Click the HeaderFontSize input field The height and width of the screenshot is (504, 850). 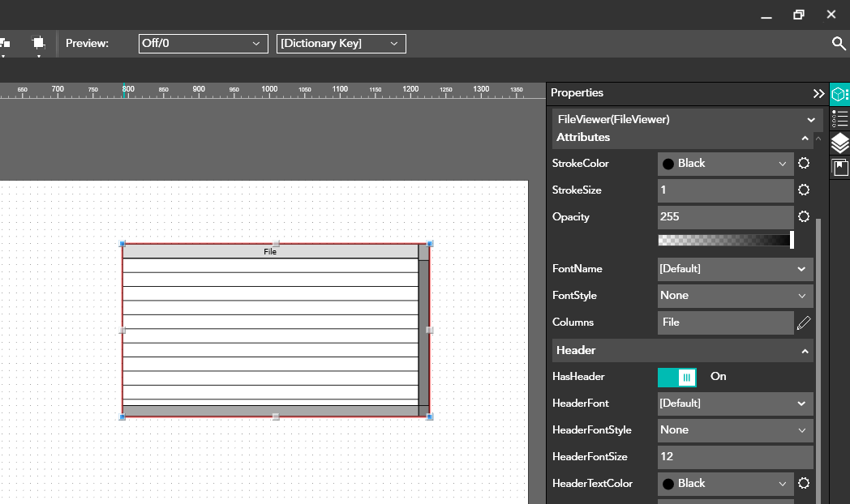tap(735, 457)
